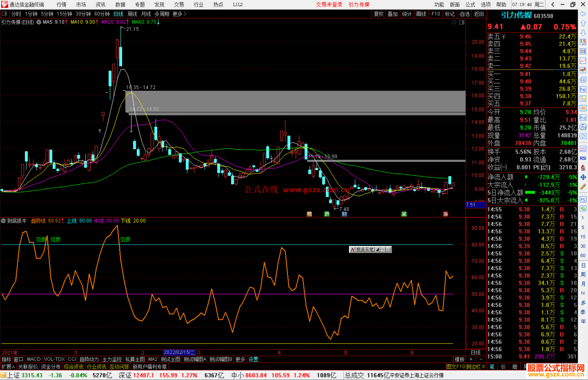588x380 pixels.
Task: Click the 榜 marker below the chart
Action: pos(310,214)
